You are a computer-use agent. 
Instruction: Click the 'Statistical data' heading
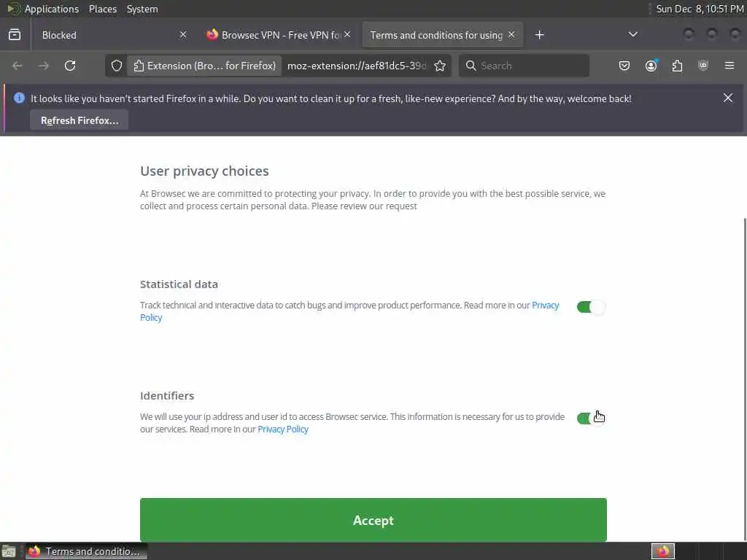pos(179,284)
